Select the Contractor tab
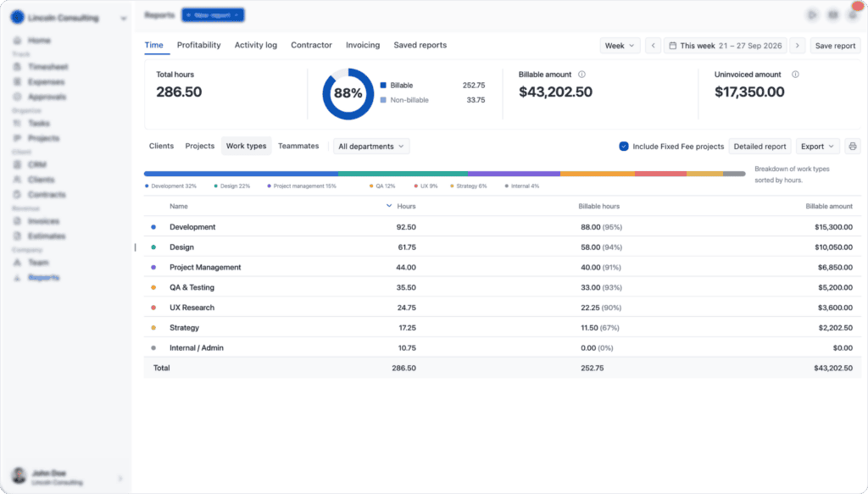 [312, 45]
